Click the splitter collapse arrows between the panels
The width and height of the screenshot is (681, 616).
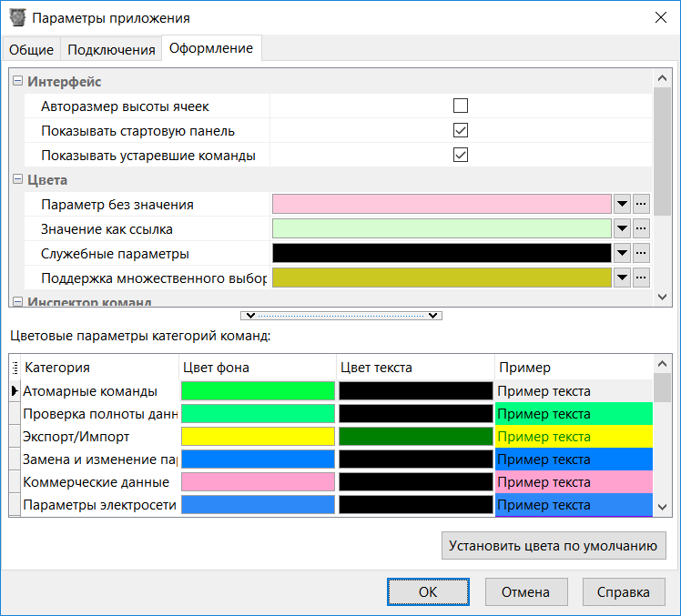pos(340,316)
